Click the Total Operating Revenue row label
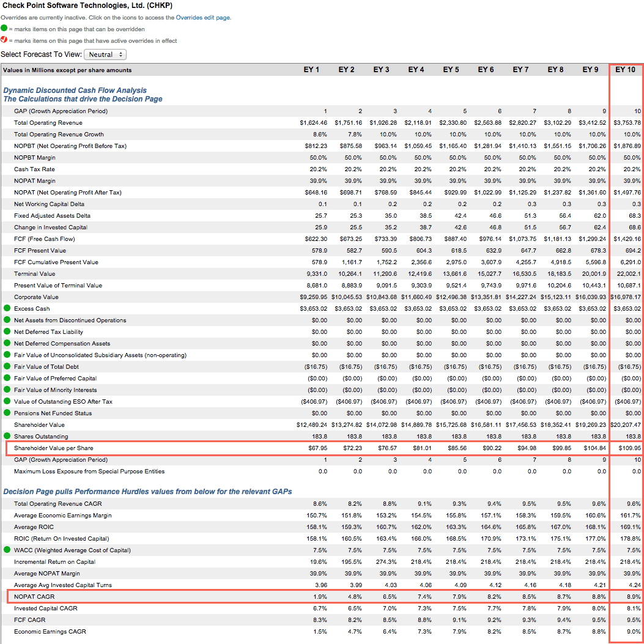Screen dimensions: 644x644 pyautogui.click(x=48, y=123)
